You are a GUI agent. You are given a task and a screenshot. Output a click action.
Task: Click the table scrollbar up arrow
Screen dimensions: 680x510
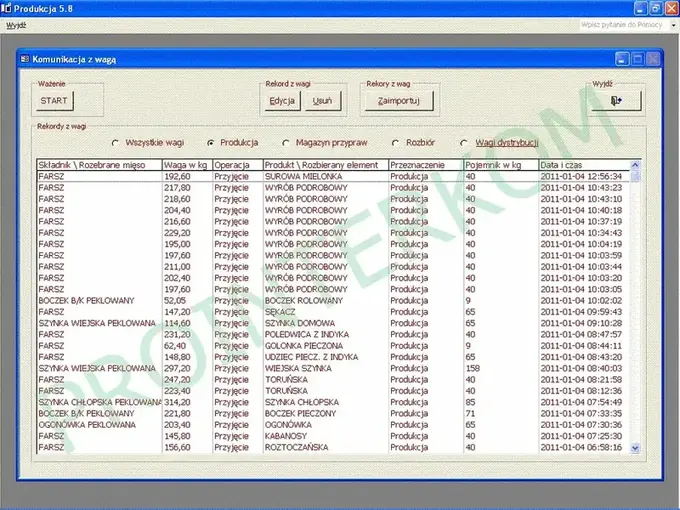(x=635, y=165)
